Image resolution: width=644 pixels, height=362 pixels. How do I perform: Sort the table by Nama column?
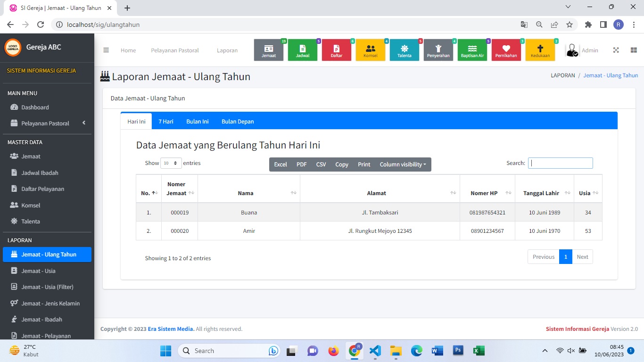point(248,193)
